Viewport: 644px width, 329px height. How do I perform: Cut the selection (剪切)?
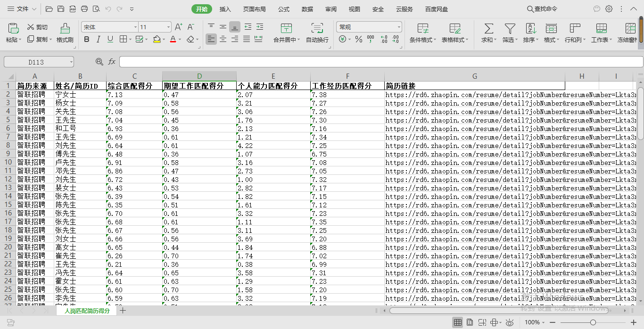tap(37, 27)
